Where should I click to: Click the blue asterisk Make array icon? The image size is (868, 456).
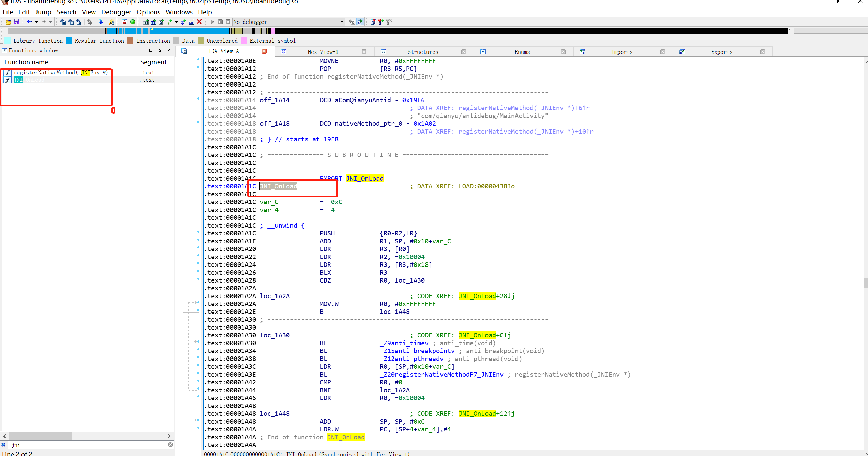[183, 22]
